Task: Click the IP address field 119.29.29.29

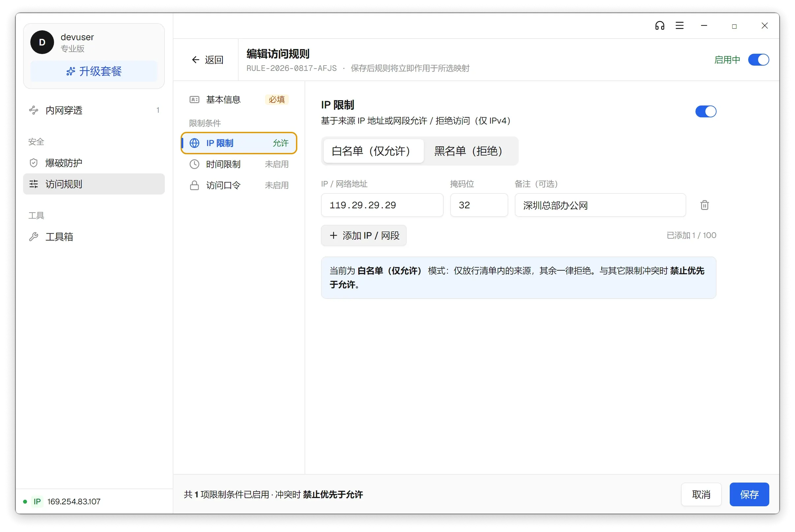Action: point(382,205)
